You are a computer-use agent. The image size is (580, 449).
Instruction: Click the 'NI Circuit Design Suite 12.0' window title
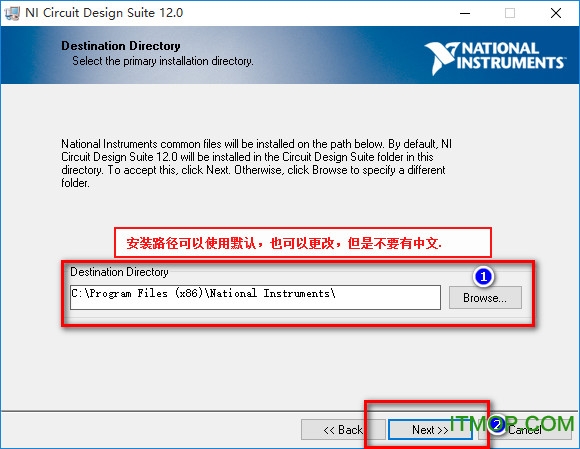point(104,13)
